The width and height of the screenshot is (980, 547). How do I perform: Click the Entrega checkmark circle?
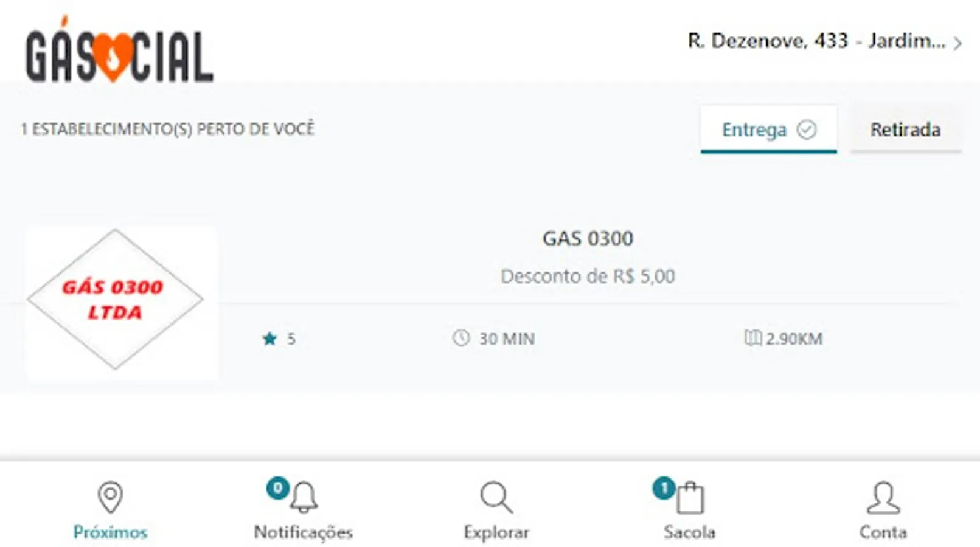807,129
